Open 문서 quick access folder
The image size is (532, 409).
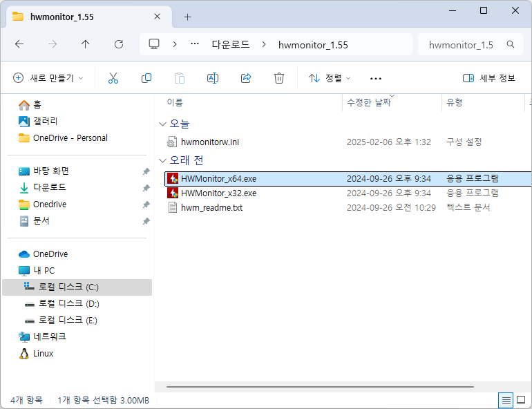(34, 221)
